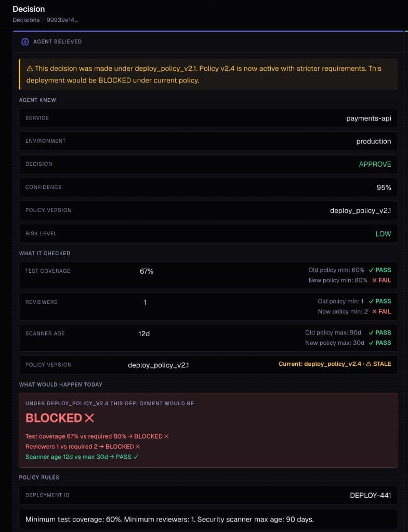Click the 99939e14 breadcrumb ID
Screen dimensions: 408x532
click(x=62, y=20)
